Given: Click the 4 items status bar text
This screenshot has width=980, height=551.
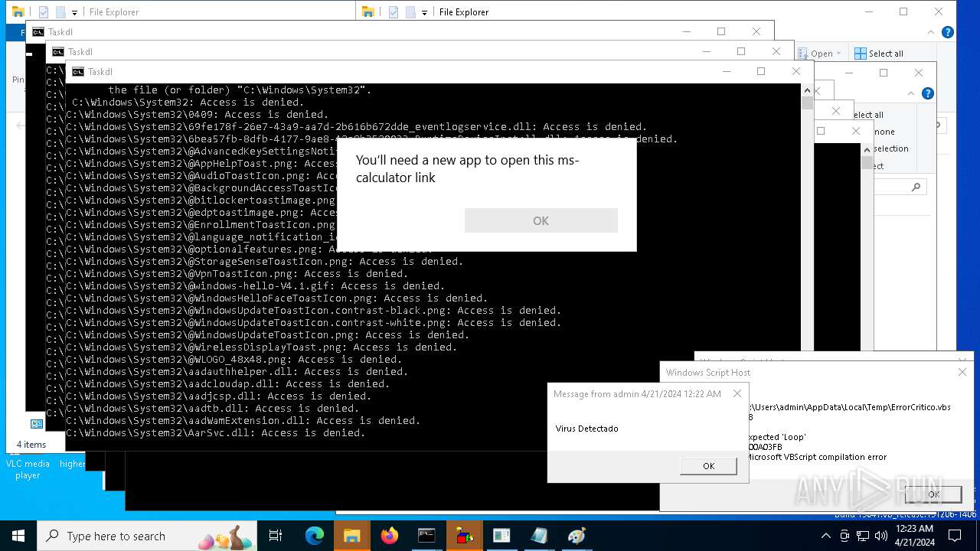Looking at the screenshot, I should coord(31,445).
